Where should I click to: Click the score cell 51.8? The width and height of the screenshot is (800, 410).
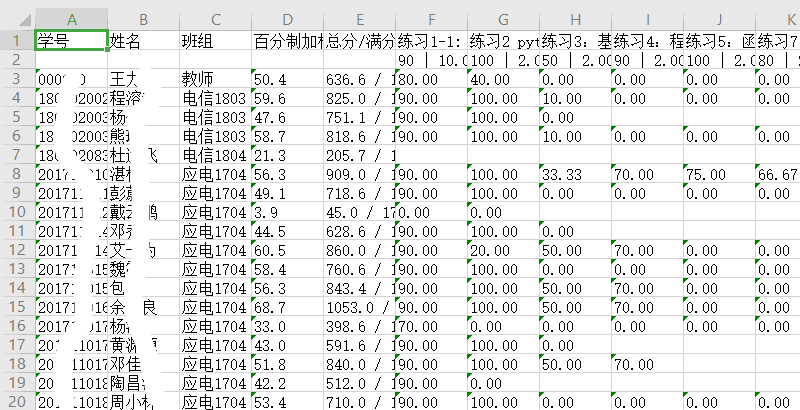click(x=287, y=364)
